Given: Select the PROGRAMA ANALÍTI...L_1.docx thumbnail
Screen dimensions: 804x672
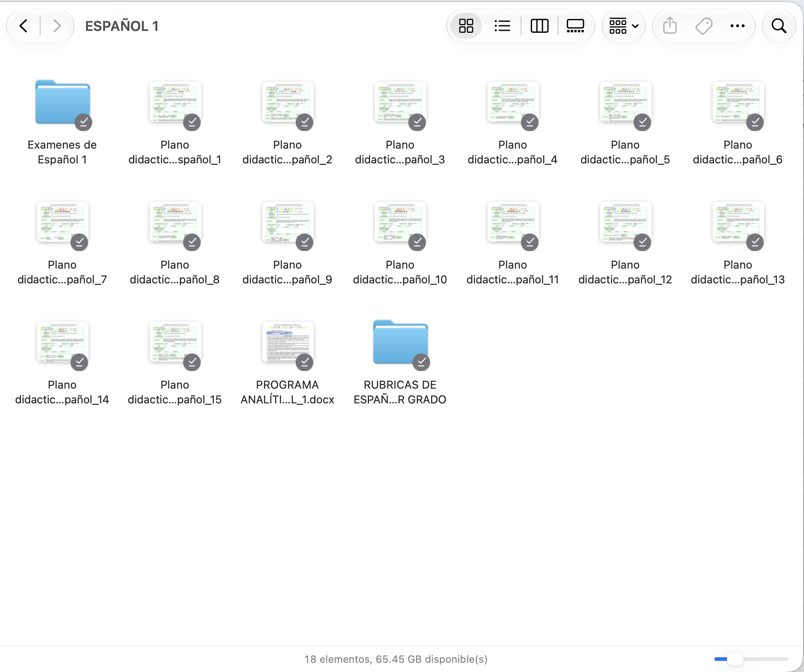Looking at the screenshot, I should [x=288, y=342].
